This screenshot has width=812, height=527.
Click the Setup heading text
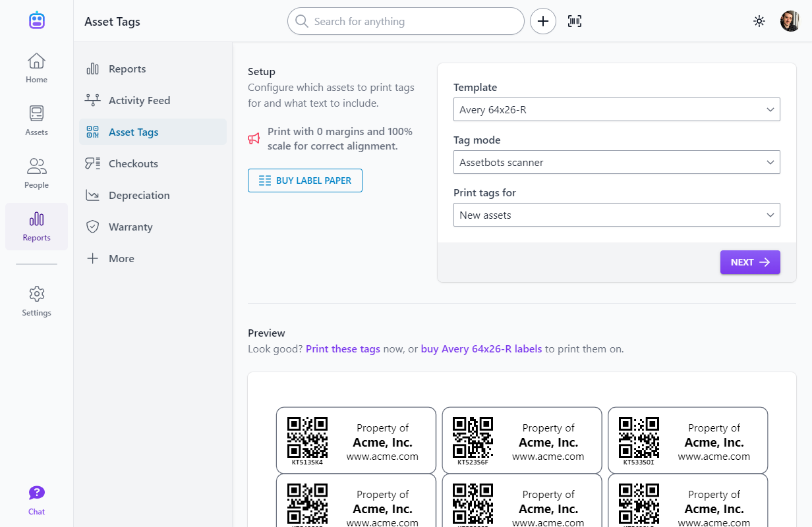[x=262, y=72]
